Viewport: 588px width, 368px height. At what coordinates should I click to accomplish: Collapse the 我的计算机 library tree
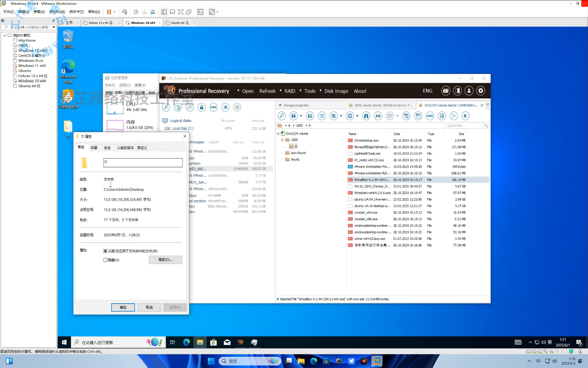[4, 35]
